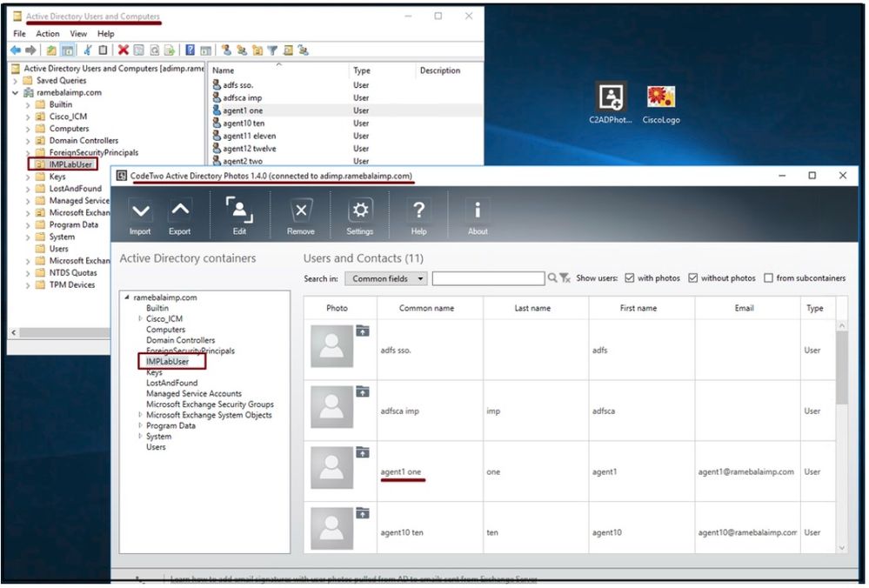Open the Action menu in ADUC
Image resolution: width=869 pixels, height=588 pixels.
click(x=48, y=34)
